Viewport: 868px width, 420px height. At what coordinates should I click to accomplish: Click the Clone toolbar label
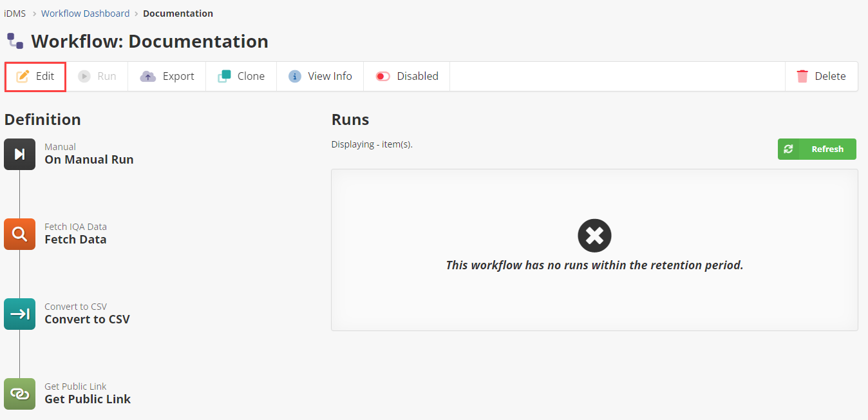[x=251, y=76]
